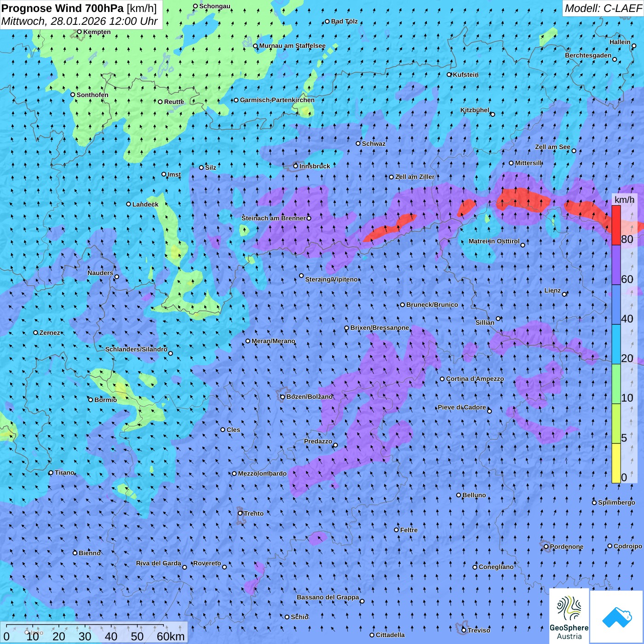Click the Bormio city marker
Screen dimensions: 644x644
point(91,400)
